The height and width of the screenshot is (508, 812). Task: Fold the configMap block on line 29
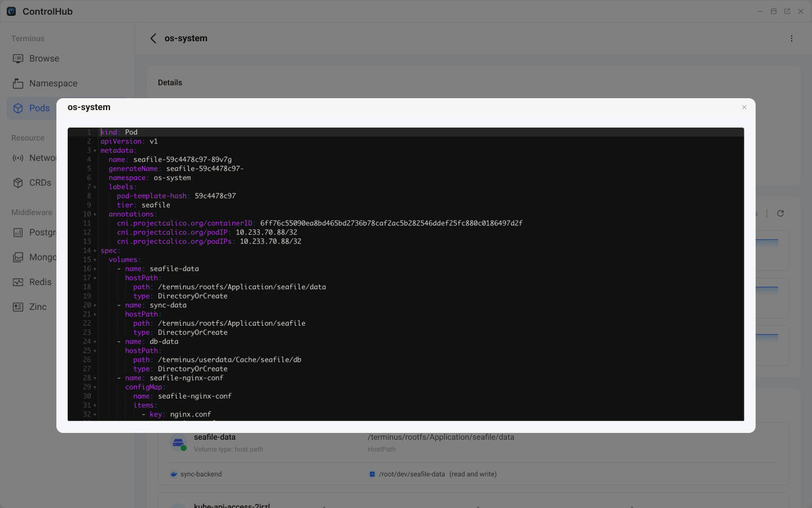click(95, 387)
